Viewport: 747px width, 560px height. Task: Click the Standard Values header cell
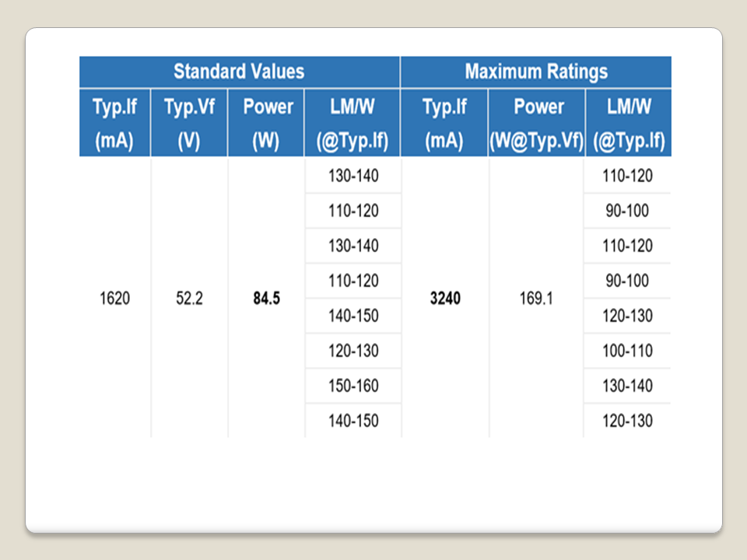coord(239,72)
